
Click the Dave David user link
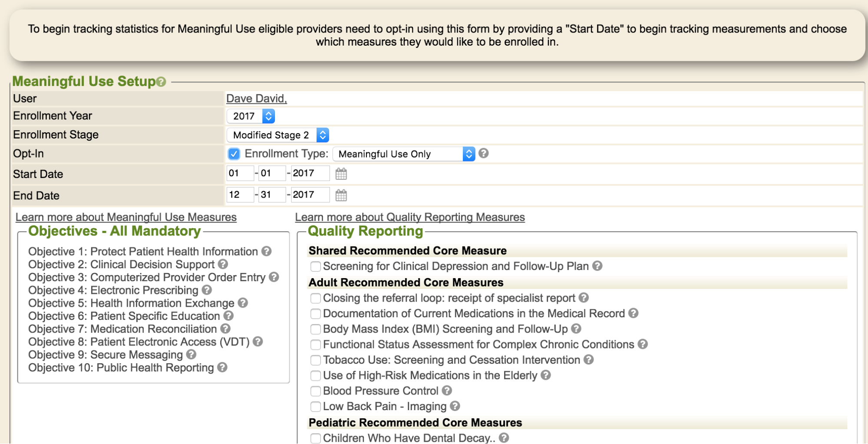tap(256, 99)
